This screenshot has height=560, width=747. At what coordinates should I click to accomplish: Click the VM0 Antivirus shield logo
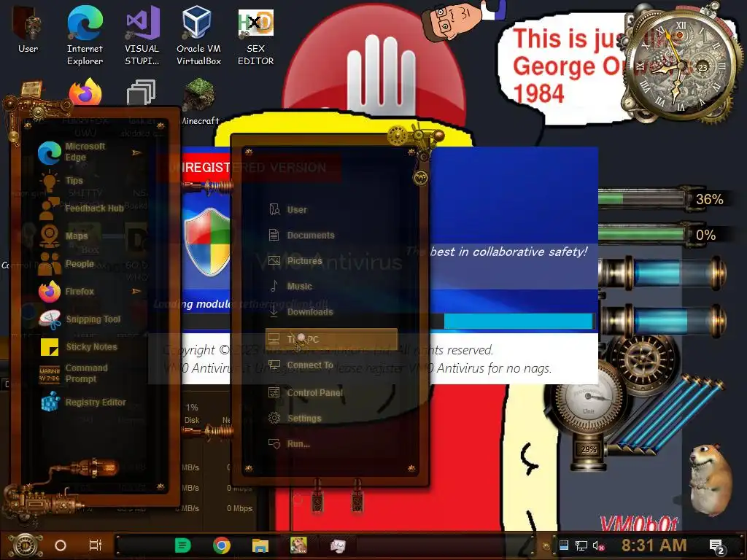(208, 242)
